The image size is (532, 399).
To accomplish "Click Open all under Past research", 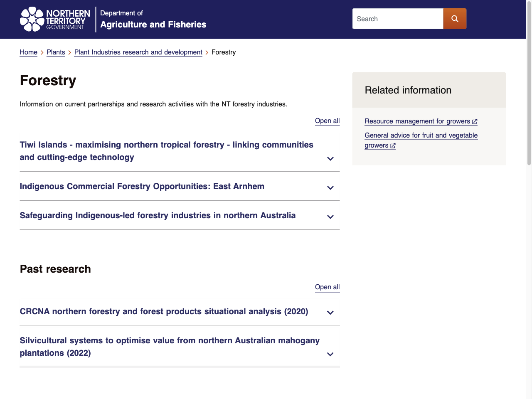I will pyautogui.click(x=327, y=287).
